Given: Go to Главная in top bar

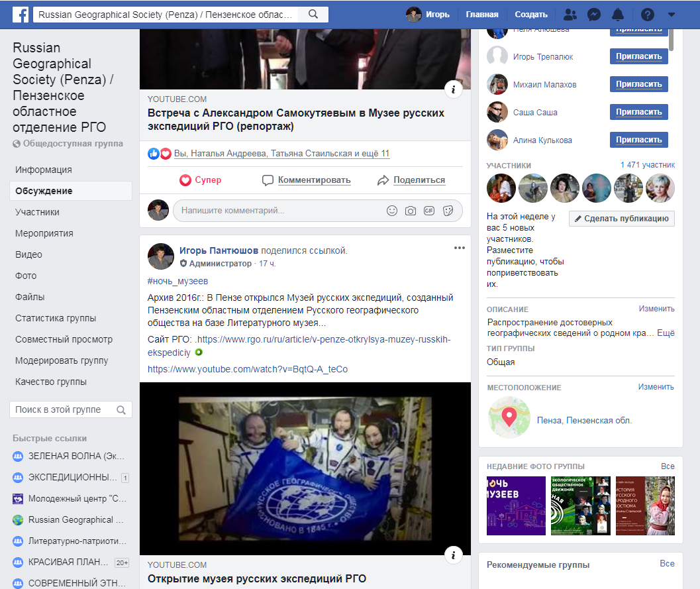Looking at the screenshot, I should [481, 15].
